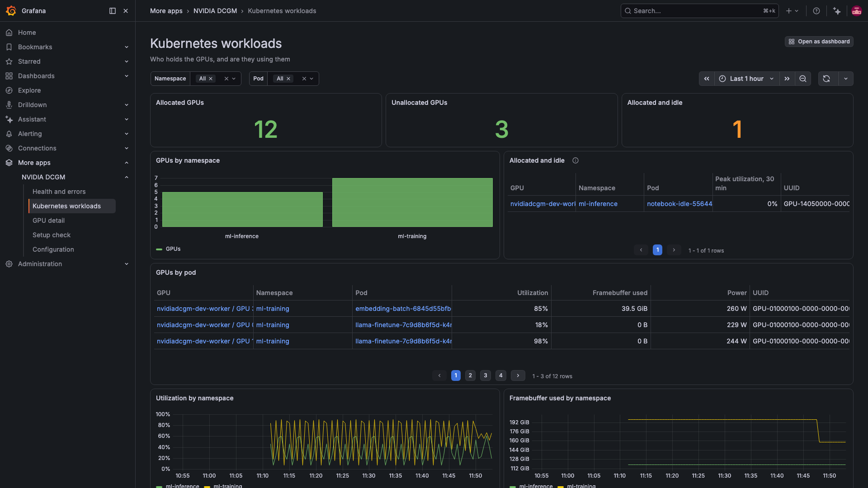Open the Pod filter dropdown
The height and width of the screenshot is (488, 868).
click(311, 79)
